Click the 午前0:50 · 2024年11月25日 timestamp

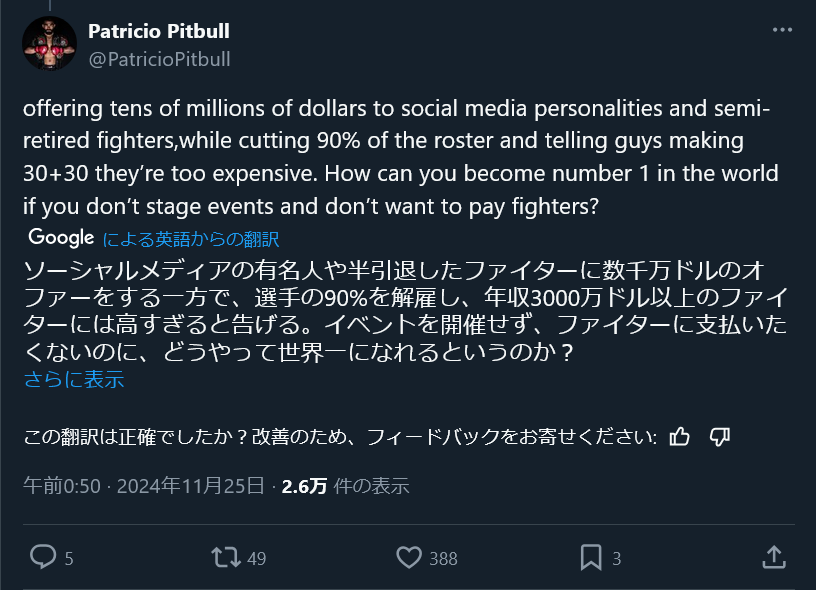click(x=144, y=486)
